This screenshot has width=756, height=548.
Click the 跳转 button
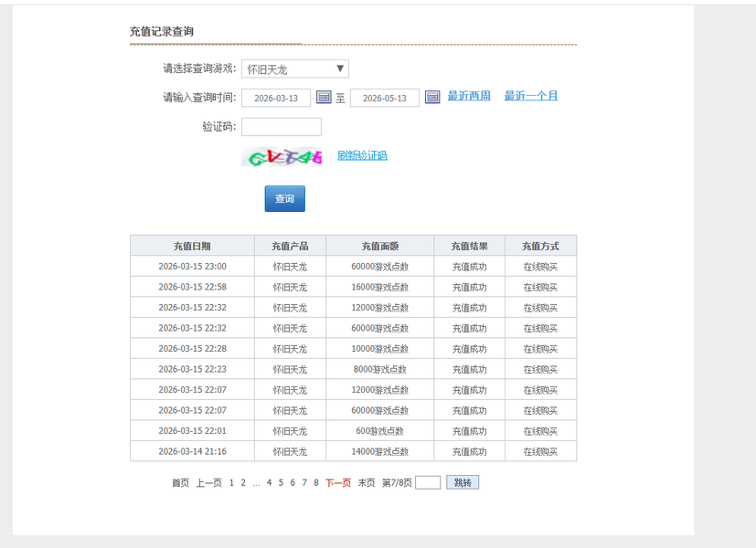(x=463, y=482)
